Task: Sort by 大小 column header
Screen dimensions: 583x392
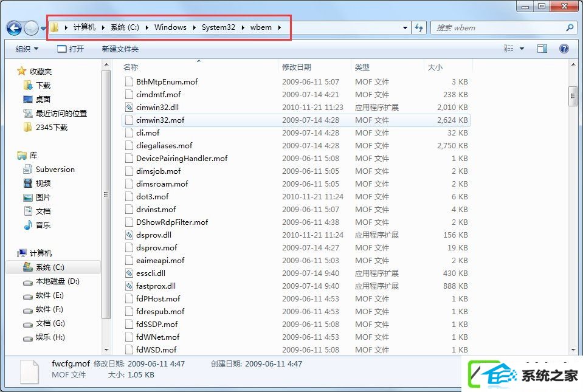Action: click(435, 67)
